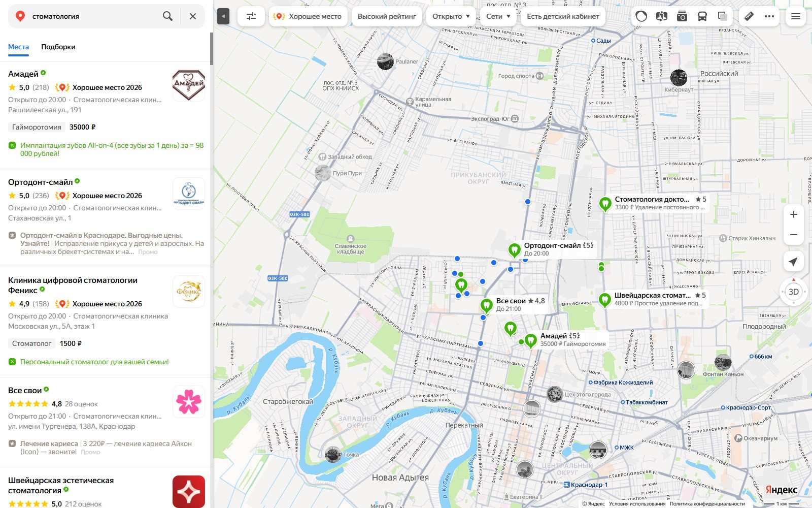
Task: Zoom in with the plus button
Action: pos(794,214)
